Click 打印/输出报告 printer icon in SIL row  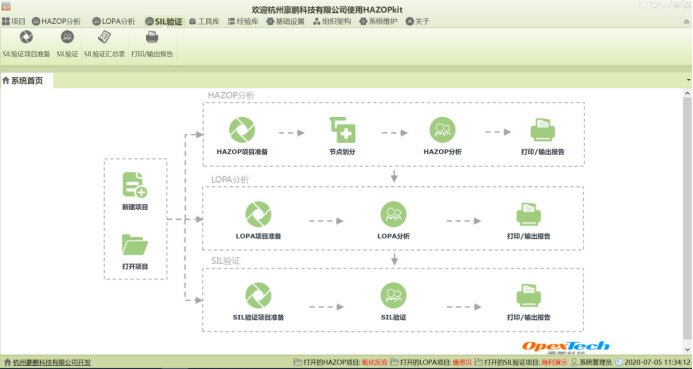click(529, 296)
